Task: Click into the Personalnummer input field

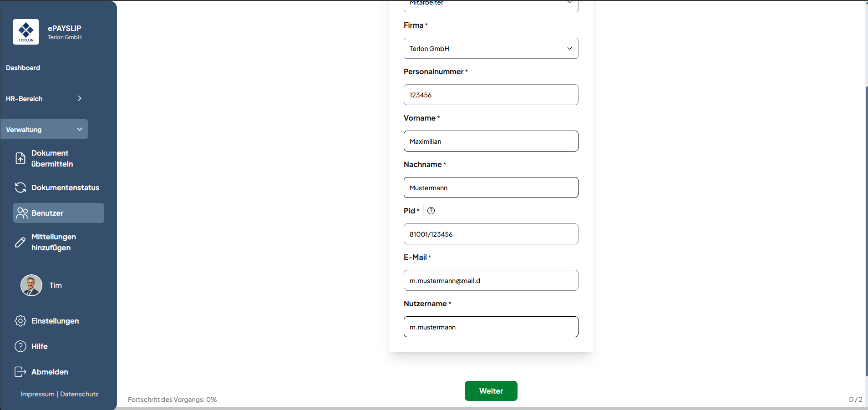Action: point(491,95)
